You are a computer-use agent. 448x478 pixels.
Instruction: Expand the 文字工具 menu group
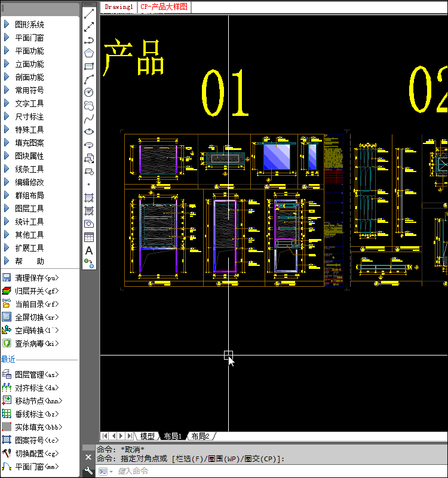pyautogui.click(x=24, y=103)
